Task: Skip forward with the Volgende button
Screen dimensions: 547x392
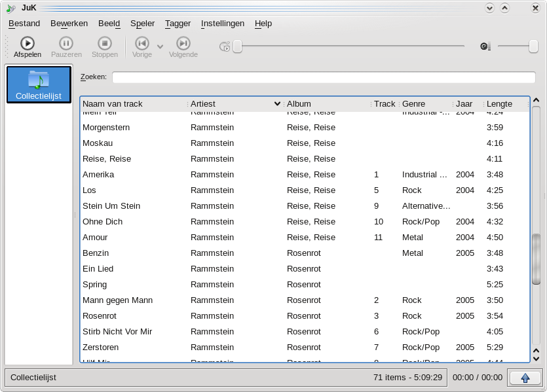Action: [x=183, y=43]
